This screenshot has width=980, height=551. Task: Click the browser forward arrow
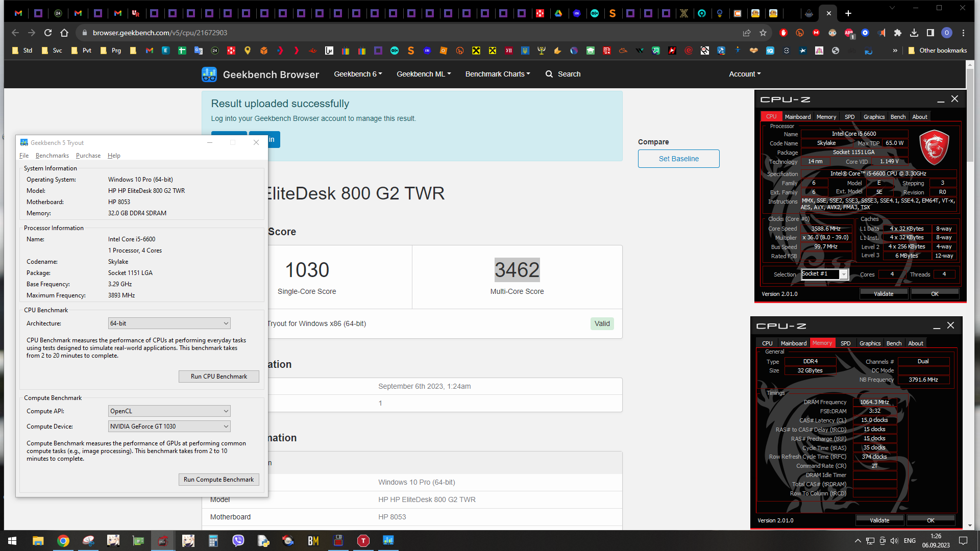coord(32,33)
